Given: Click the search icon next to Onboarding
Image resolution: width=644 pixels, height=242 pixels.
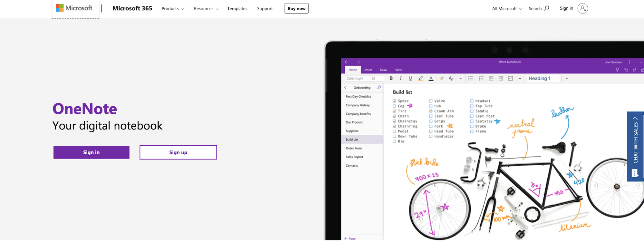Looking at the screenshot, I should point(379,87).
